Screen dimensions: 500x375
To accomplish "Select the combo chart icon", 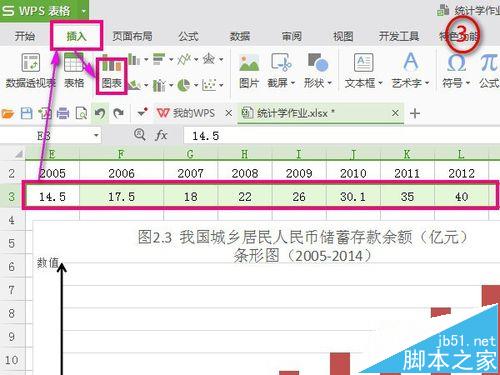I will [x=159, y=85].
